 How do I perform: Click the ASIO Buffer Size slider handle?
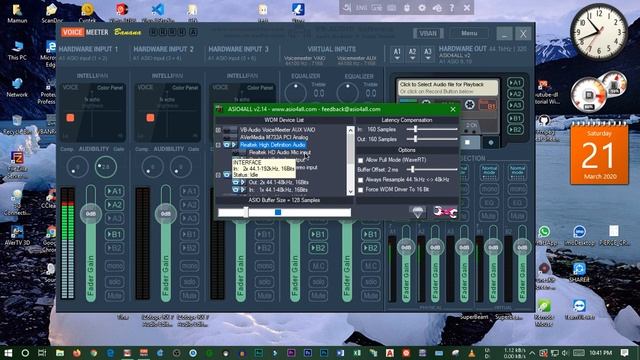coord(246,212)
